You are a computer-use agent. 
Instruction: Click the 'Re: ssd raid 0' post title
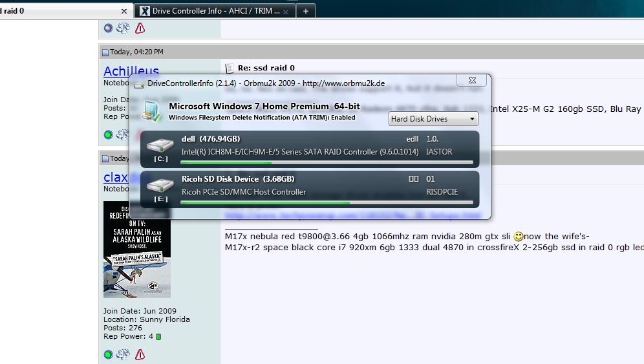click(x=266, y=68)
